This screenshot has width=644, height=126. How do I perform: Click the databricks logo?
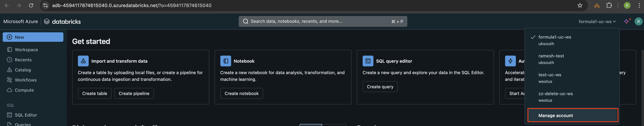pyautogui.click(x=62, y=22)
